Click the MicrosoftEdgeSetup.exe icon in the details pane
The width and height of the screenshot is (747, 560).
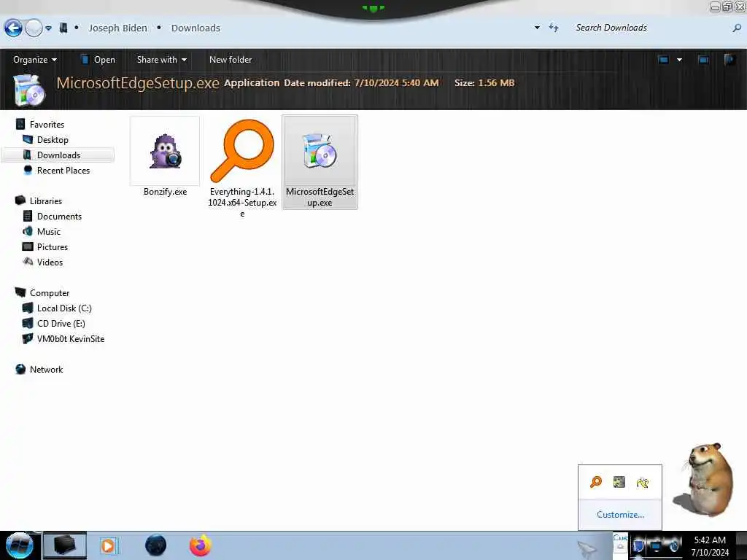(29, 90)
